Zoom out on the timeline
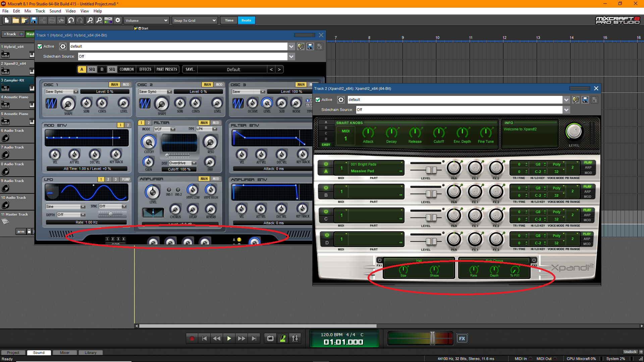 coord(99,20)
